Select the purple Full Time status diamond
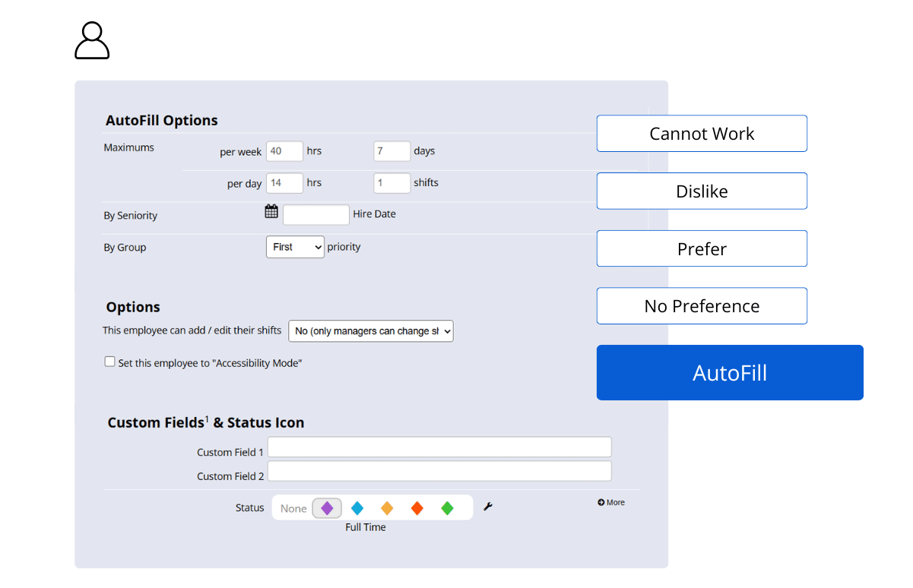 point(327,507)
